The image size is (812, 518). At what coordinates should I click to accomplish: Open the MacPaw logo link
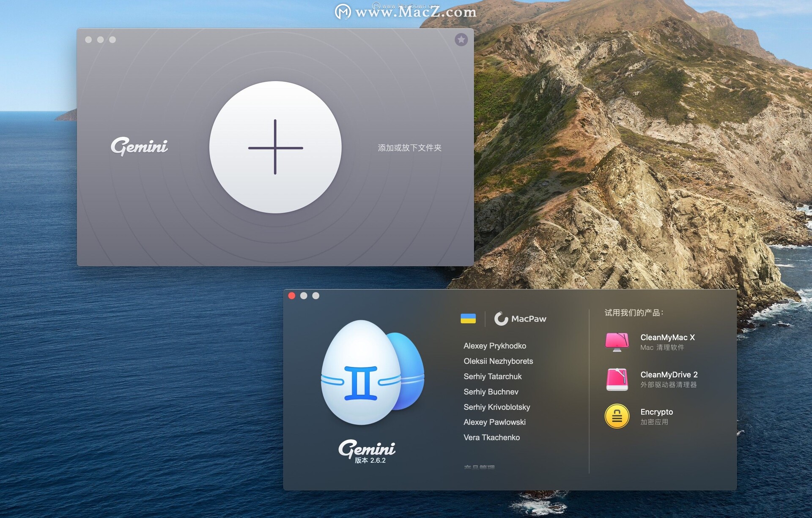[x=520, y=319]
